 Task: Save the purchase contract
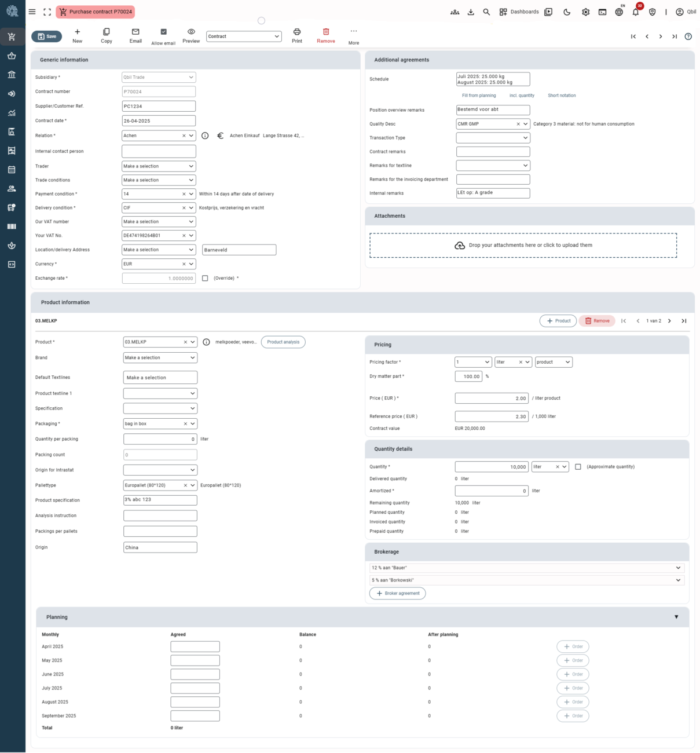coord(47,36)
